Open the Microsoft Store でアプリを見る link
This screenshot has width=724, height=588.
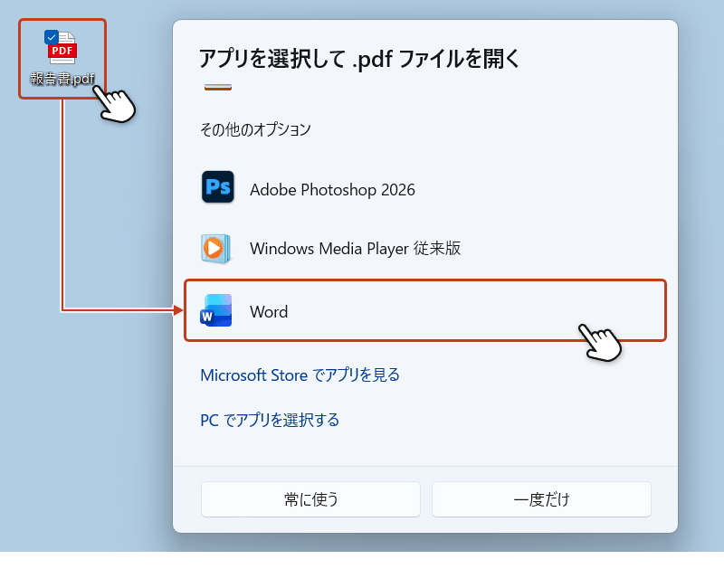[300, 375]
